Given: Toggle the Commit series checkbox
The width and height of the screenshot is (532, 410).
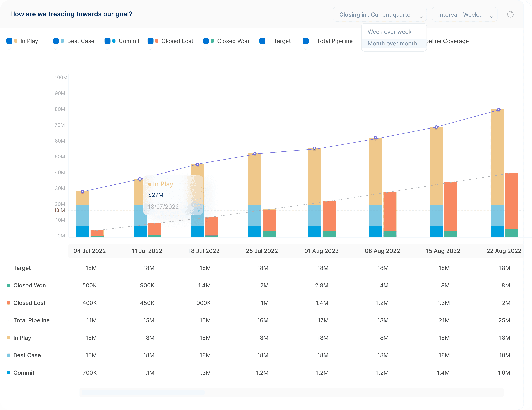Looking at the screenshot, I should click(x=107, y=41).
